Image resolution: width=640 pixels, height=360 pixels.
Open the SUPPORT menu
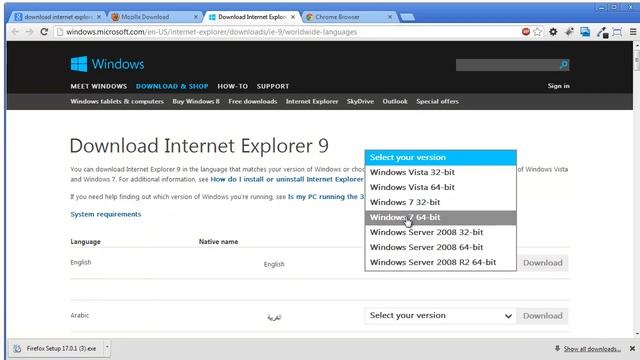(x=273, y=86)
